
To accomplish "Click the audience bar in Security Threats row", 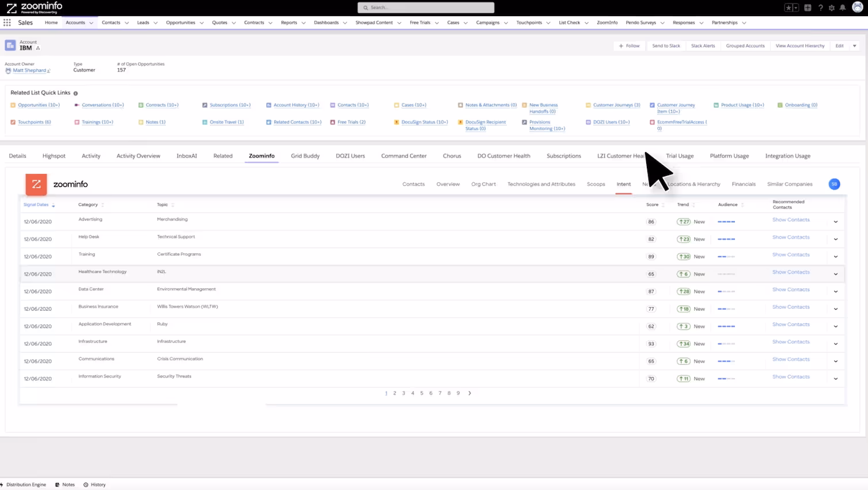I will coord(726,379).
